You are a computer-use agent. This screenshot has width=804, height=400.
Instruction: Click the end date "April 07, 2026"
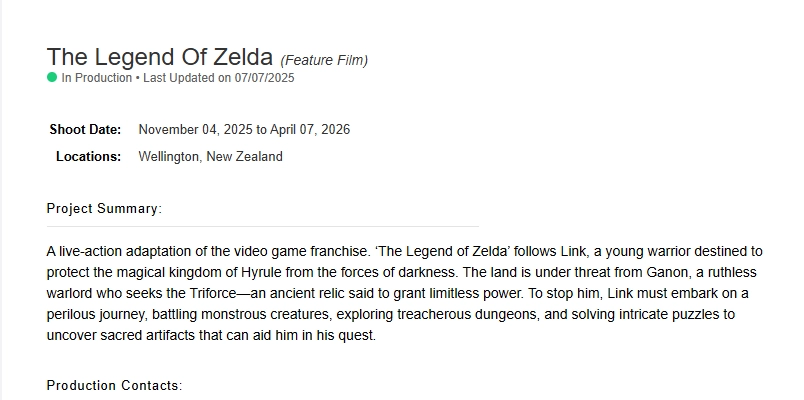click(310, 130)
